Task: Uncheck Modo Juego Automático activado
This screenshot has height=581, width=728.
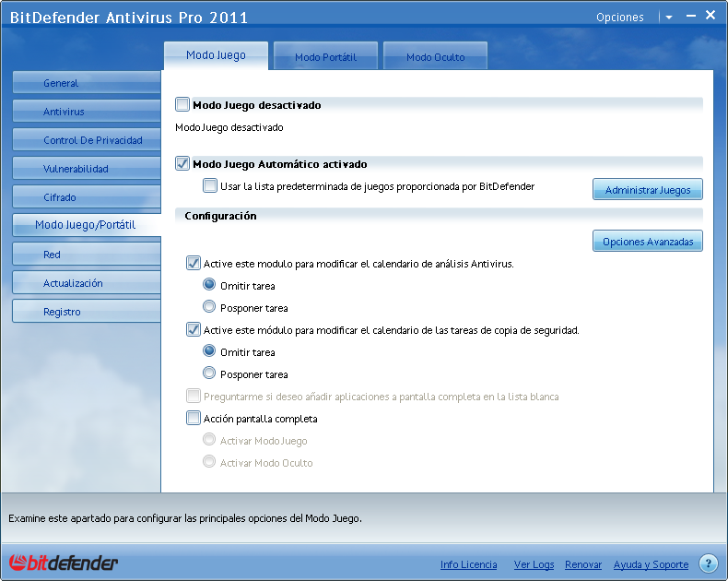Action: 182,163
